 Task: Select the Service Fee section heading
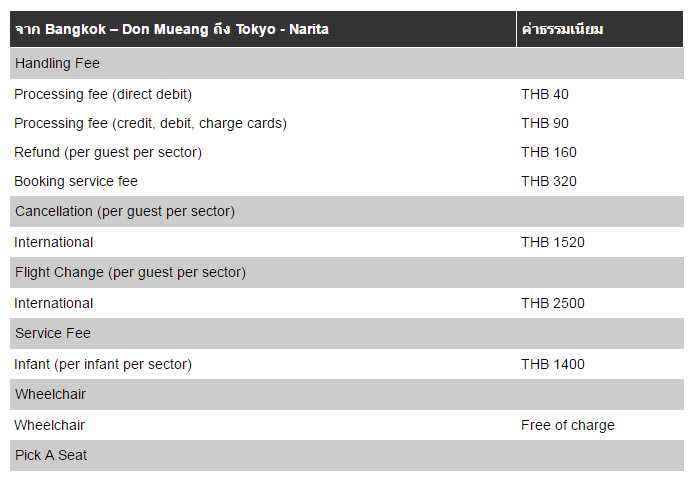coord(53,333)
